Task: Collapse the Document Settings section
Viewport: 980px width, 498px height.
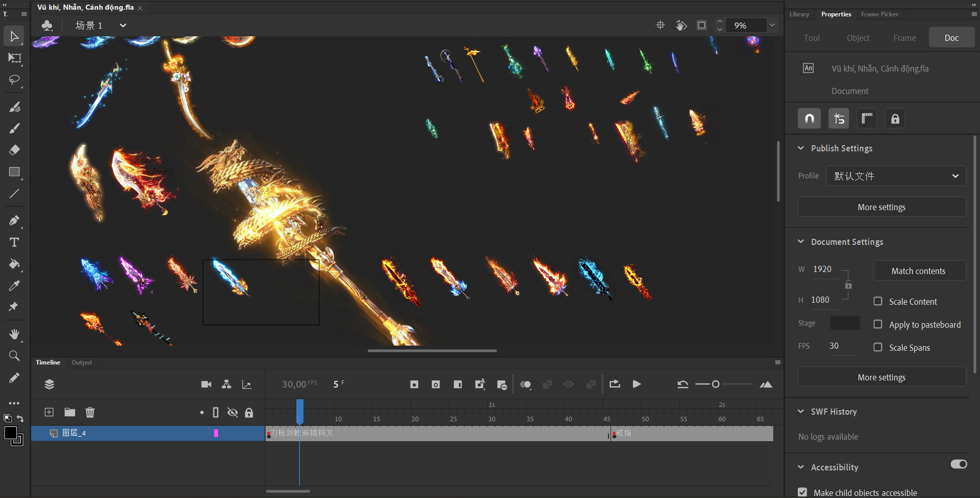Action: tap(801, 242)
